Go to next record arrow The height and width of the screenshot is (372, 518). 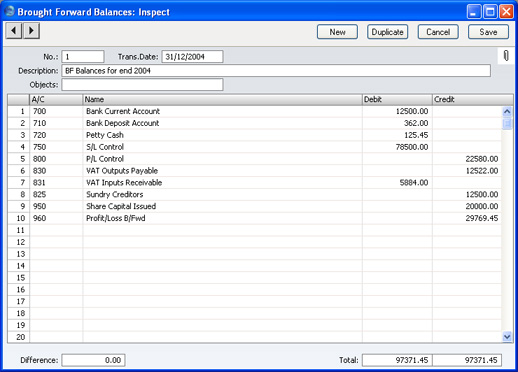pyautogui.click(x=31, y=31)
